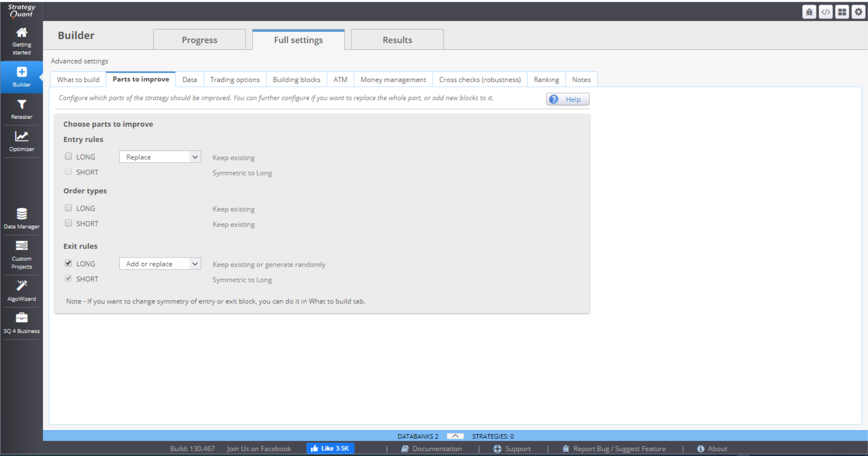Select the Builder sidebar icon
Image resolution: width=868 pixels, height=456 pixels.
(22, 72)
